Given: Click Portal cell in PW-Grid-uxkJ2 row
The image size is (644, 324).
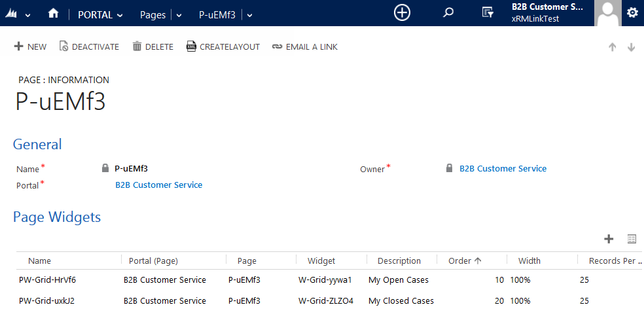Looking at the screenshot, I should coord(165,300).
